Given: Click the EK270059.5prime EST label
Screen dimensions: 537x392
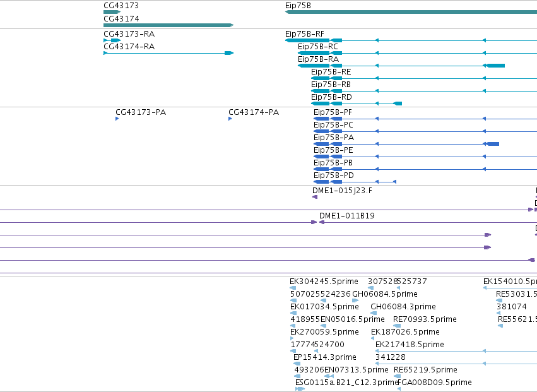Looking at the screenshot, I should click(325, 333).
